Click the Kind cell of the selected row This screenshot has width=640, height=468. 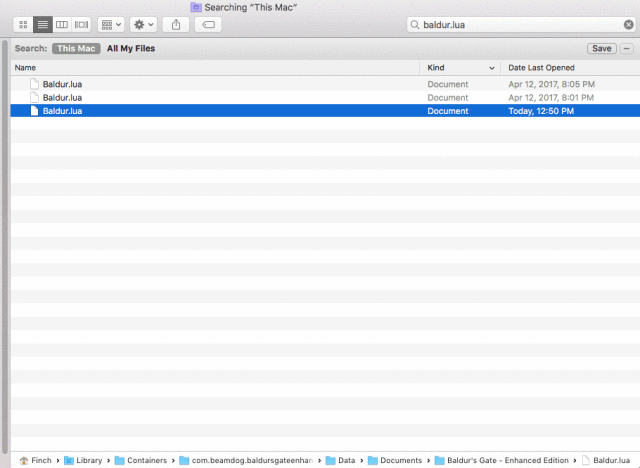[448, 111]
